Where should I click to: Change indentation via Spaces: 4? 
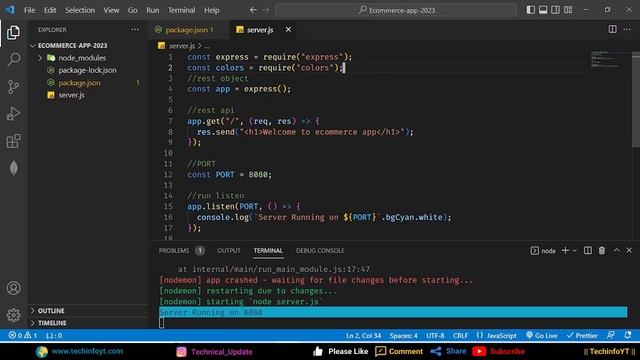pos(403,336)
